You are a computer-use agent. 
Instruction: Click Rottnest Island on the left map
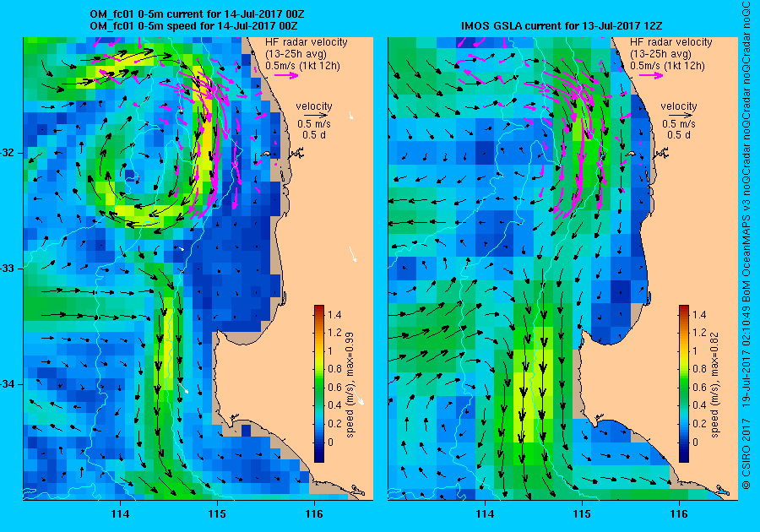265,154
